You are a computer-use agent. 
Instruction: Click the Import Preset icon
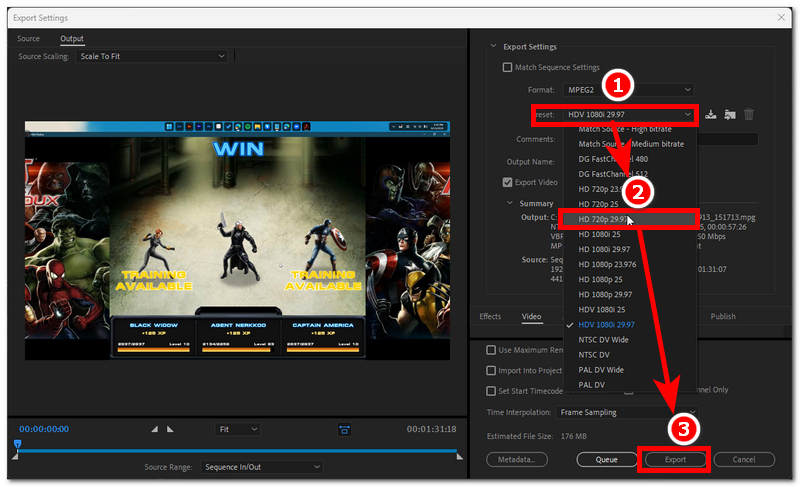click(x=730, y=115)
